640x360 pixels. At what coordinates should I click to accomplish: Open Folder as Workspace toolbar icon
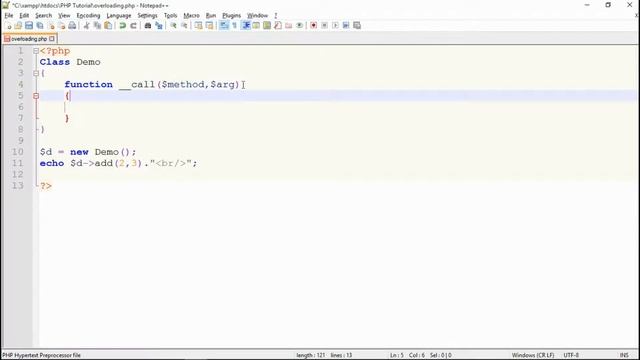click(x=289, y=25)
